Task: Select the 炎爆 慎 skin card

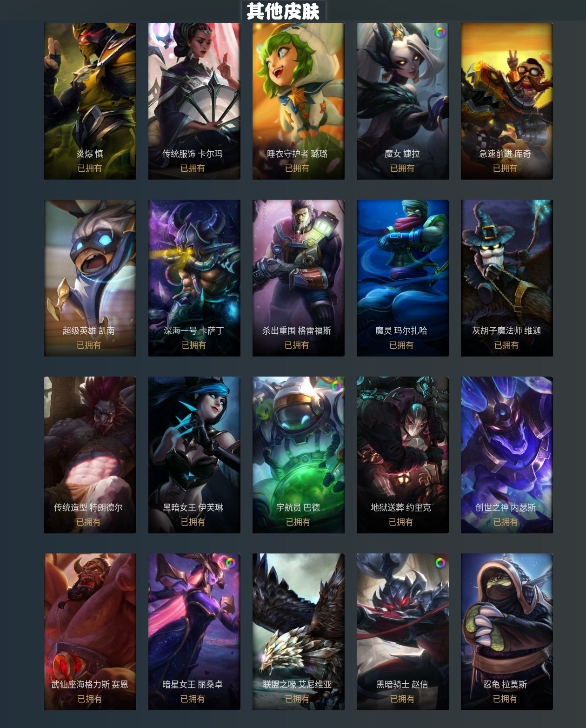Action: (x=90, y=101)
